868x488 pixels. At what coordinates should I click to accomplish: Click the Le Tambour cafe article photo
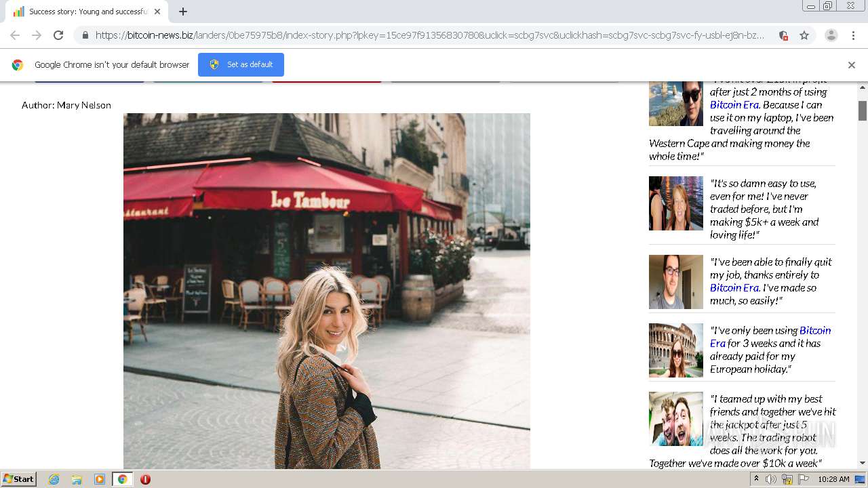[327, 291]
